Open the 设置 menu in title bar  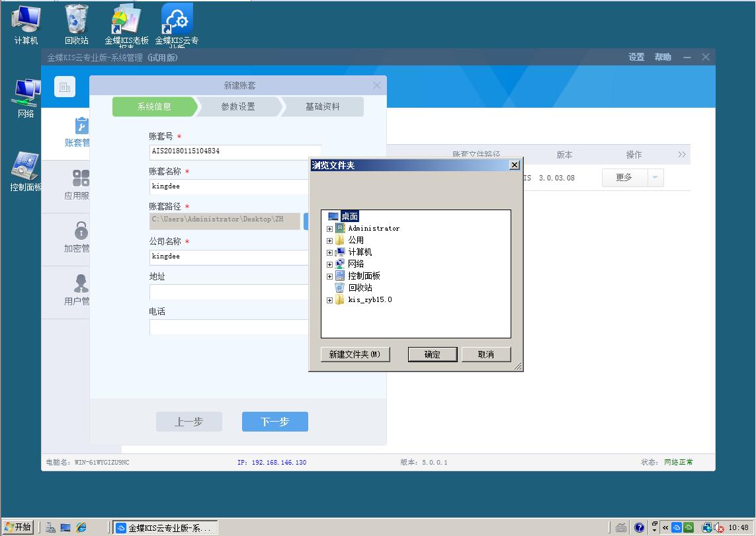636,57
